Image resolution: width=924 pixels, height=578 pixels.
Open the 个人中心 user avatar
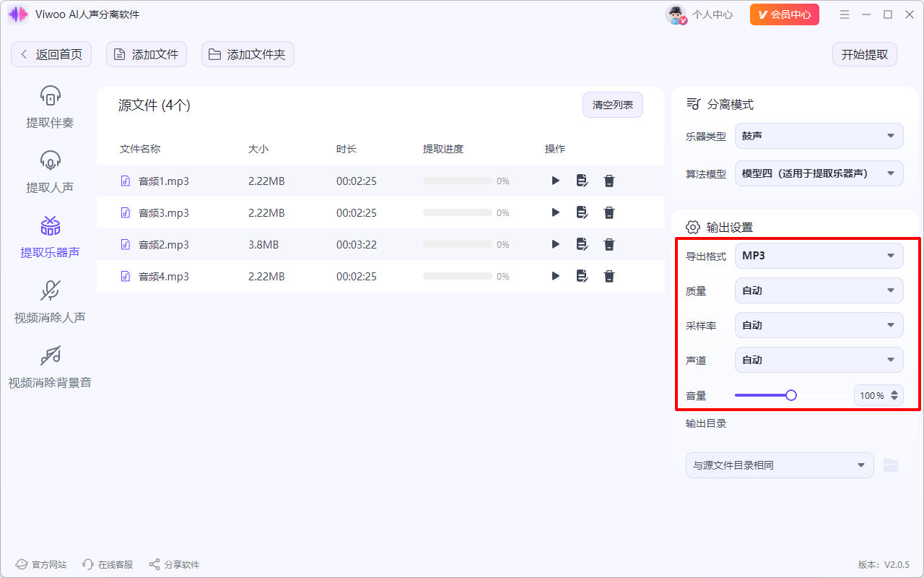[x=676, y=14]
